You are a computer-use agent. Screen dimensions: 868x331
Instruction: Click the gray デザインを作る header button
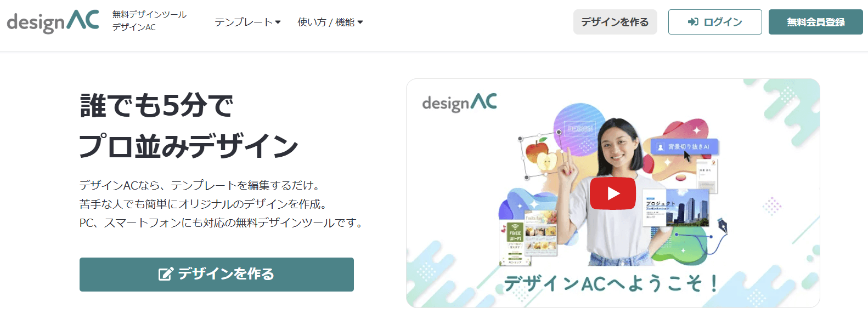click(615, 22)
